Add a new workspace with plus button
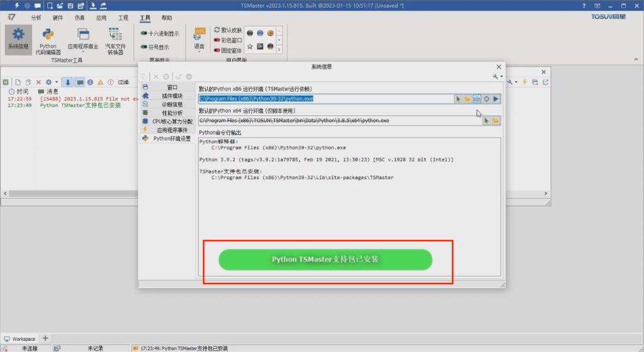Viewport: 644px width, 352px height. pos(45,338)
